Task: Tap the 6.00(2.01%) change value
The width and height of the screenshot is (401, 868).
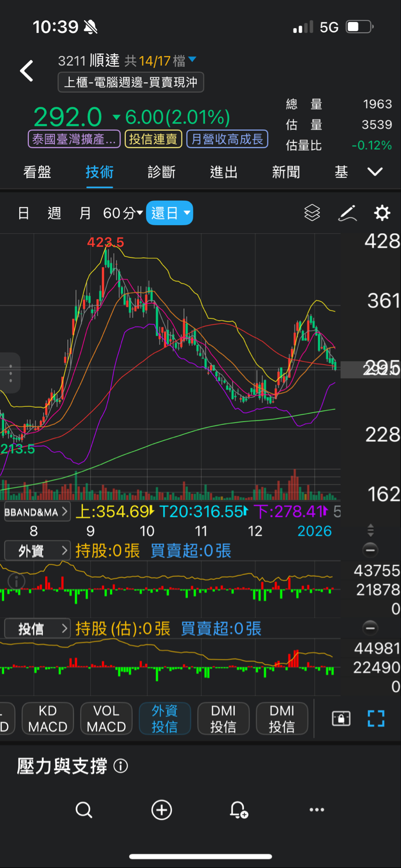Action: coord(177,117)
